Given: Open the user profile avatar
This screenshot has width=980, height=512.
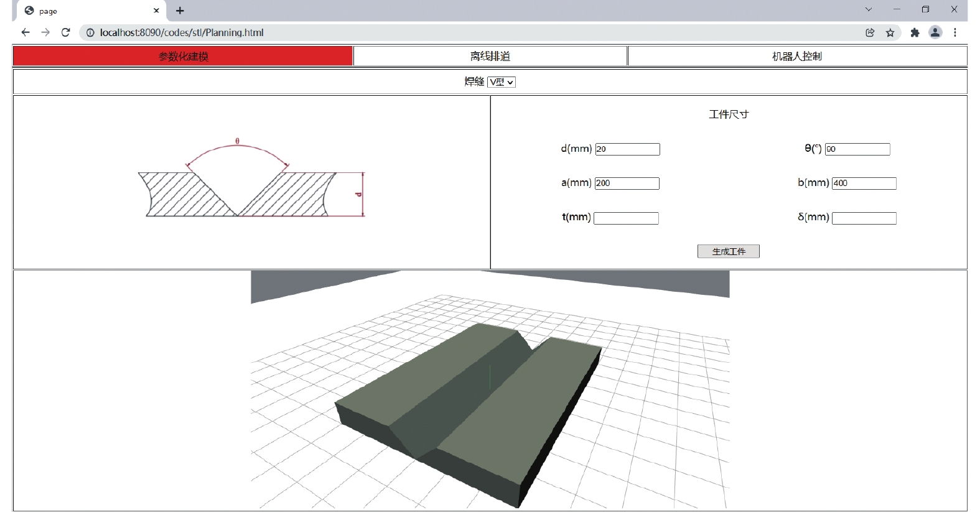Looking at the screenshot, I should (x=935, y=32).
